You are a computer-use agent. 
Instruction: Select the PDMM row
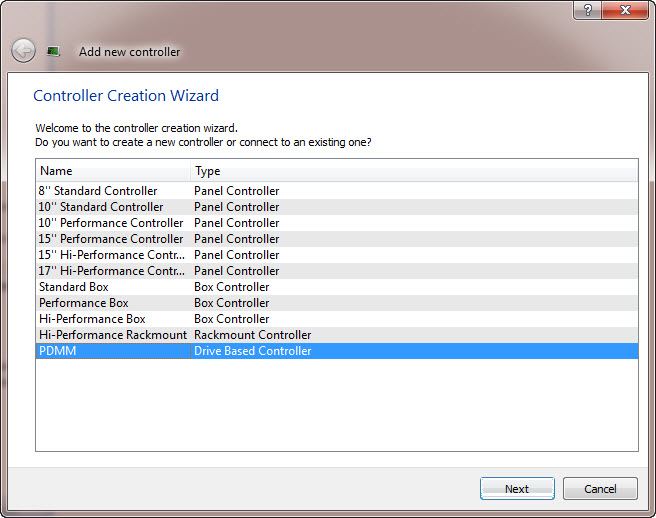click(337, 351)
